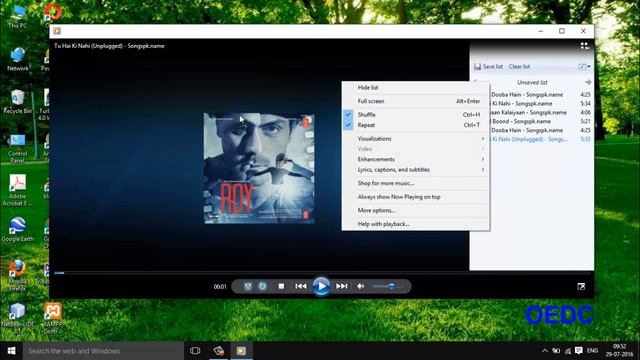The image size is (640, 360).
Task: Expand Enhancements submenu
Action: pyautogui.click(x=416, y=159)
